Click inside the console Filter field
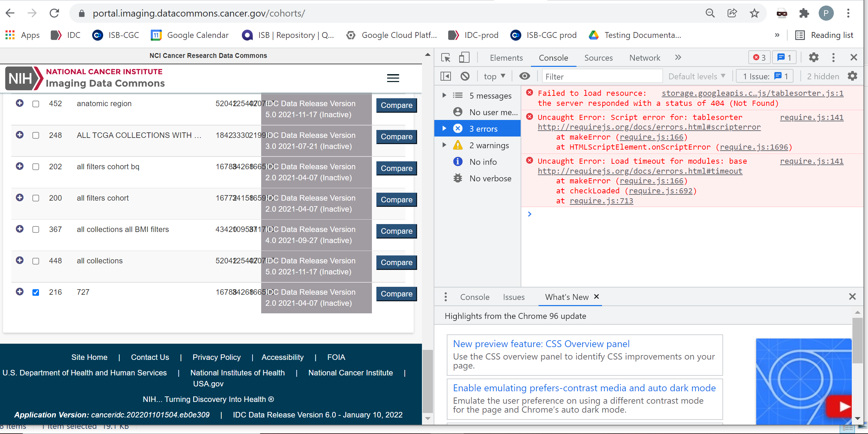This screenshot has width=868, height=434. click(x=602, y=76)
